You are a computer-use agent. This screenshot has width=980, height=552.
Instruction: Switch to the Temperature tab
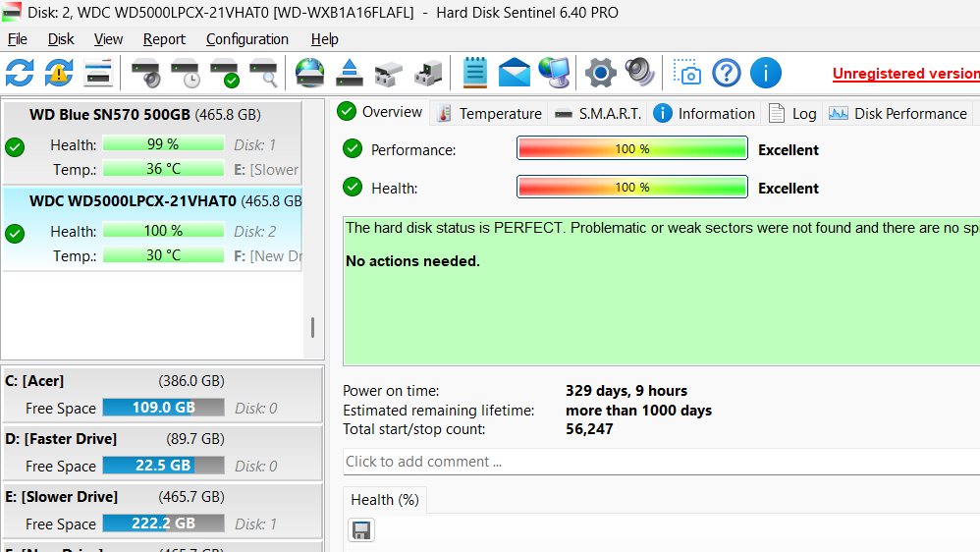point(489,114)
